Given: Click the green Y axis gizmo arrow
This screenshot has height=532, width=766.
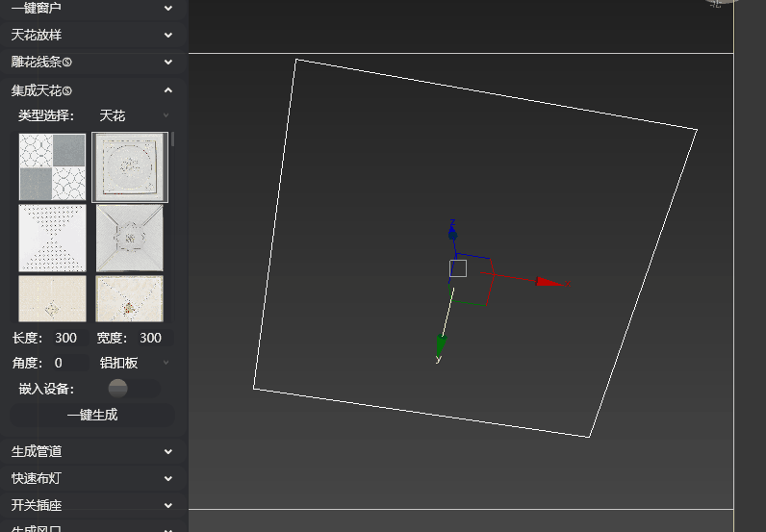Looking at the screenshot, I should tap(441, 346).
